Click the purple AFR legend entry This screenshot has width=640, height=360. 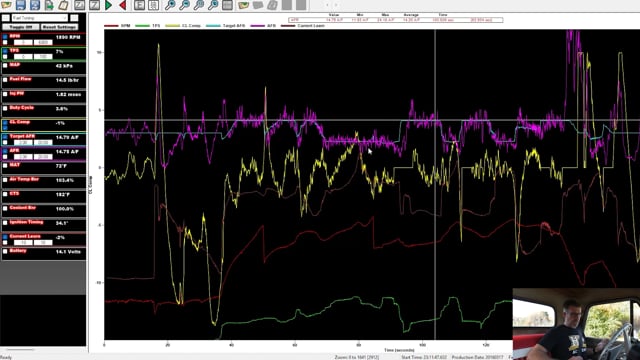click(264, 26)
